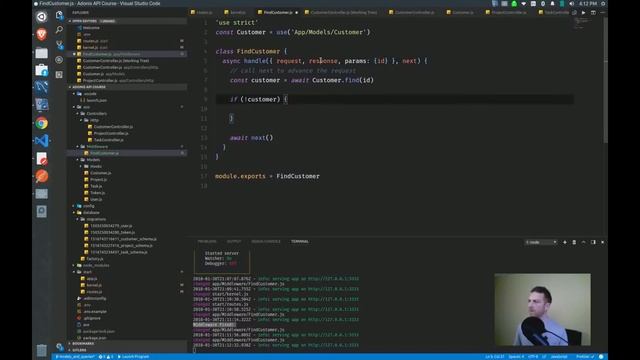Open the Manage gear at activity bar bottom
The image size is (640, 360).
[x=60, y=347]
